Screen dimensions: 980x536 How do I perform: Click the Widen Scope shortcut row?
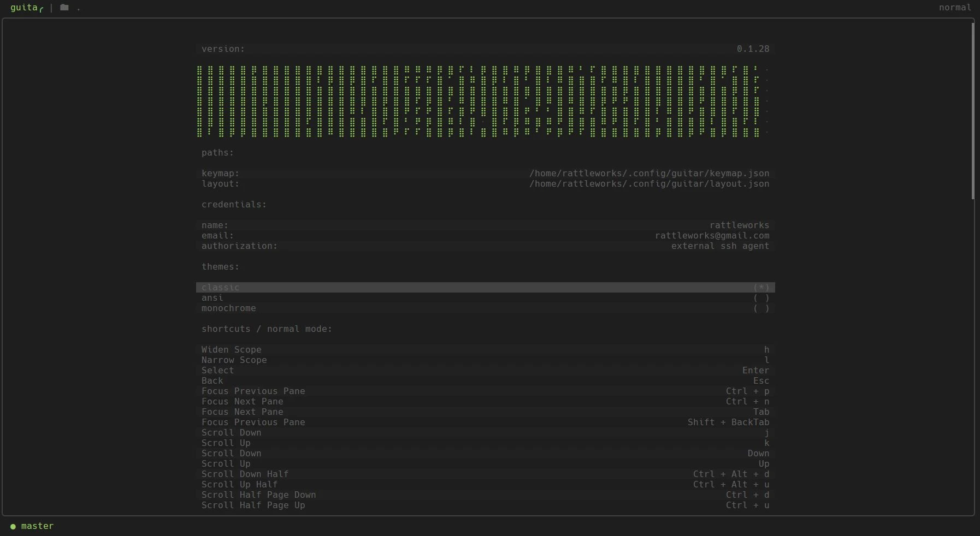coord(486,350)
